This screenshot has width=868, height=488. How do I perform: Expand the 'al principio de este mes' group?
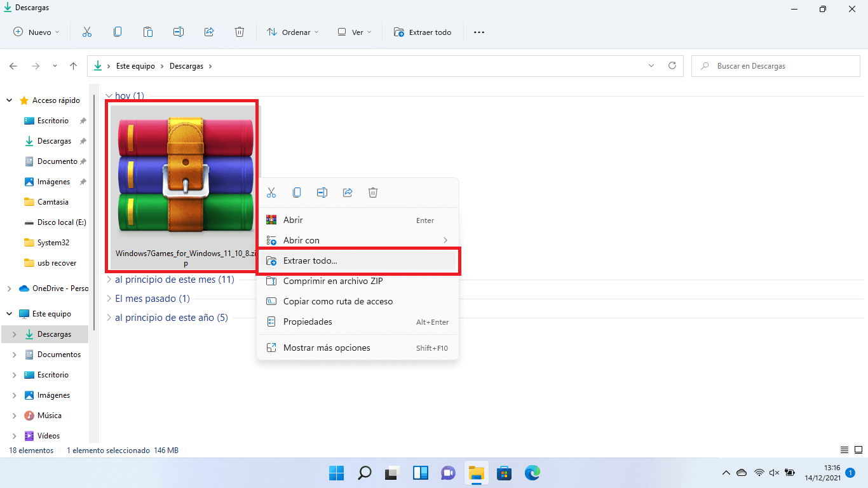coord(109,280)
